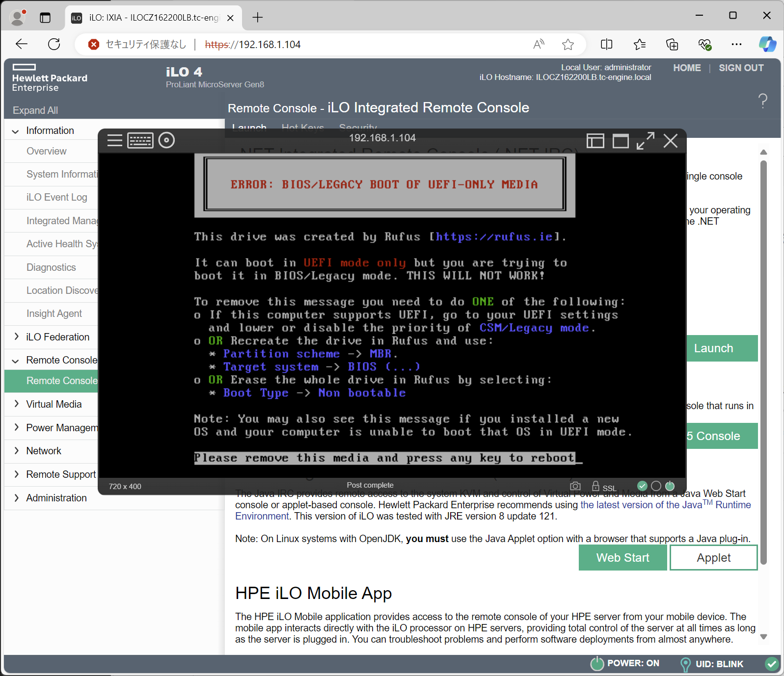This screenshot has width=784, height=676.
Task: Click the green health checkmark in console
Action: point(642,486)
